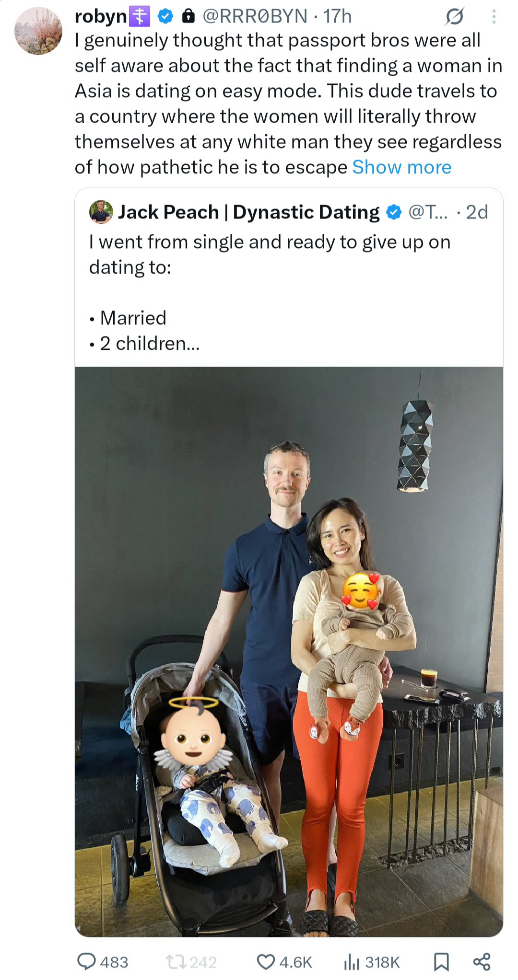The image size is (518, 980).
Task: Click the 17h timestamp of the tweet
Action: 338,17
